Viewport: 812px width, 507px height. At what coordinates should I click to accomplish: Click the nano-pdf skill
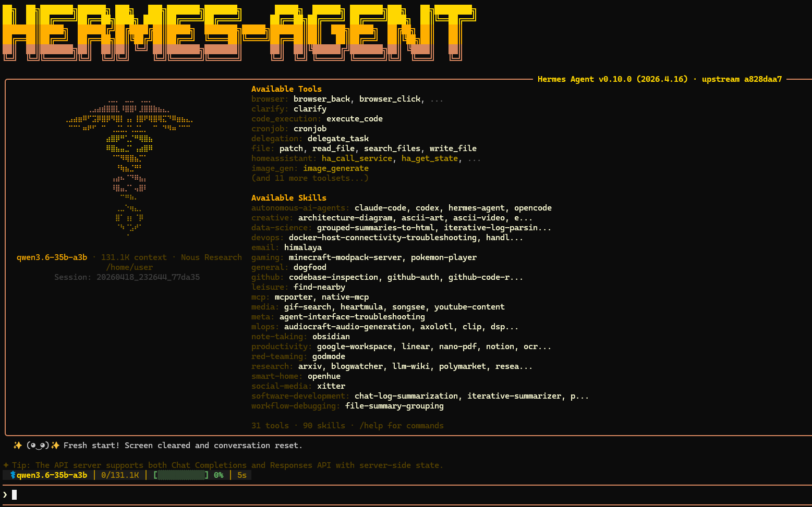click(x=458, y=347)
